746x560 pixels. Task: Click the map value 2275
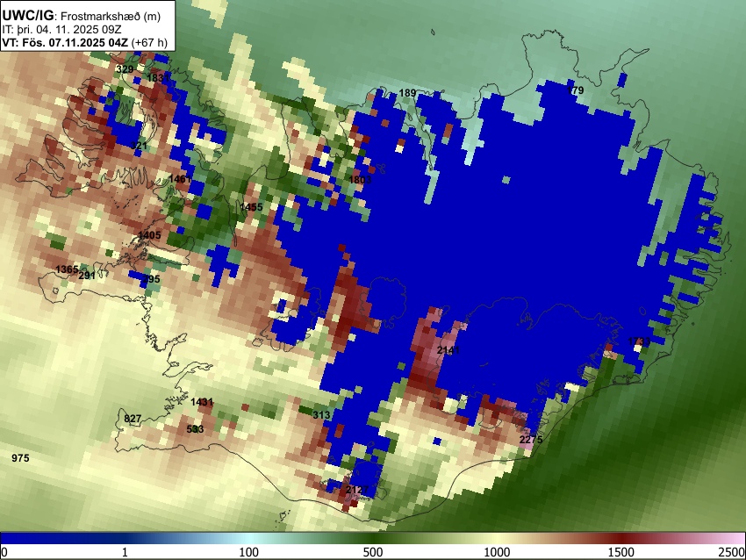531,439
